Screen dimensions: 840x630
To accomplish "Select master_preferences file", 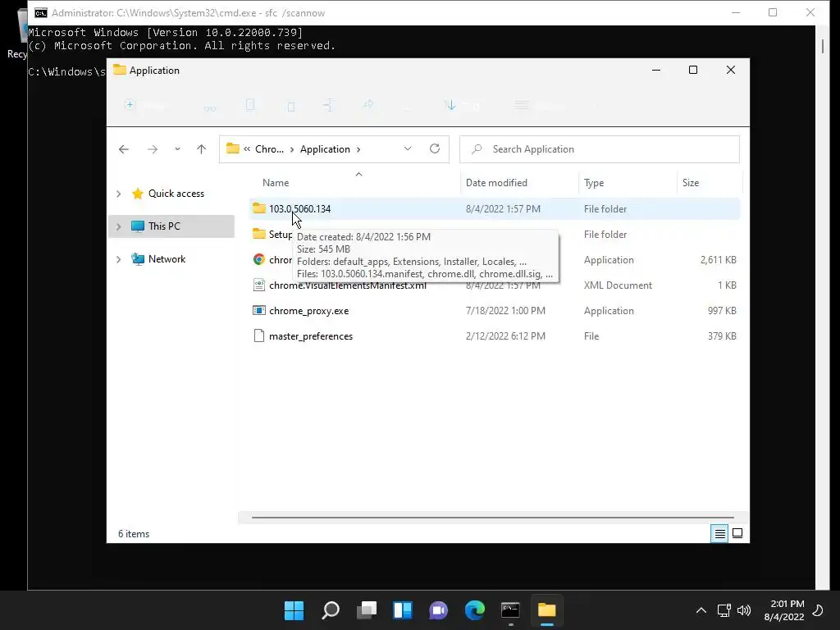I will click(x=311, y=336).
